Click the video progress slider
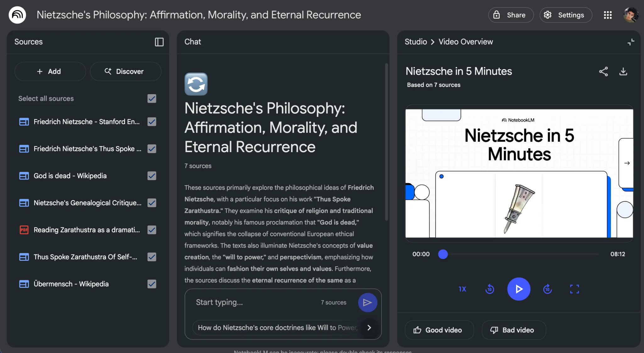Image resolution: width=644 pixels, height=353 pixels. point(443,254)
